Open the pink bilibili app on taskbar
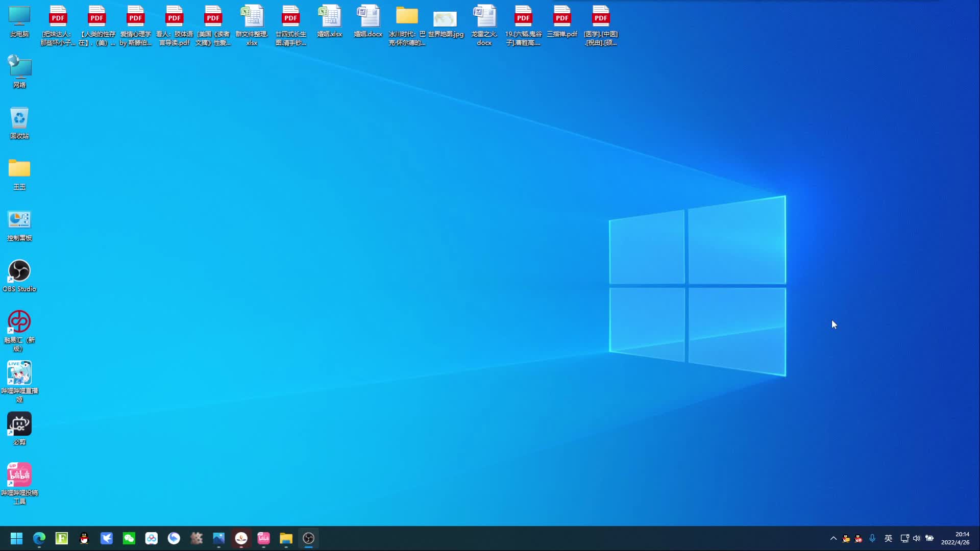980x551 pixels. click(x=264, y=538)
